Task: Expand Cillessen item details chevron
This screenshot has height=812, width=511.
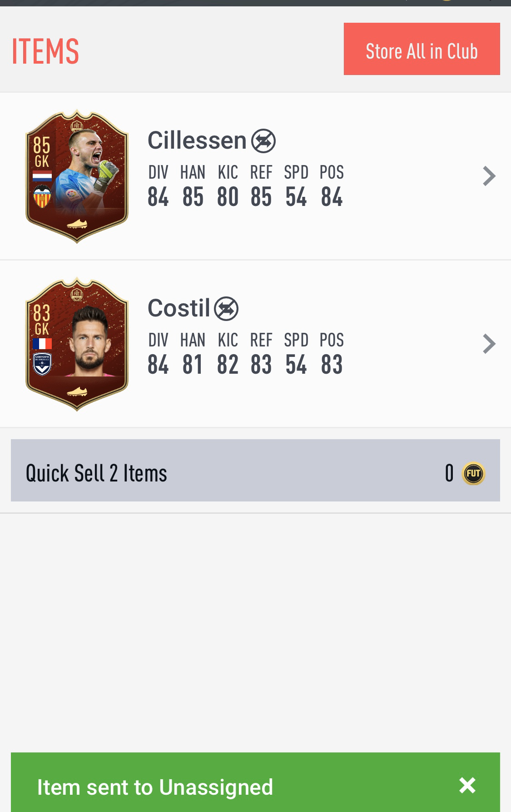Action: [x=489, y=176]
